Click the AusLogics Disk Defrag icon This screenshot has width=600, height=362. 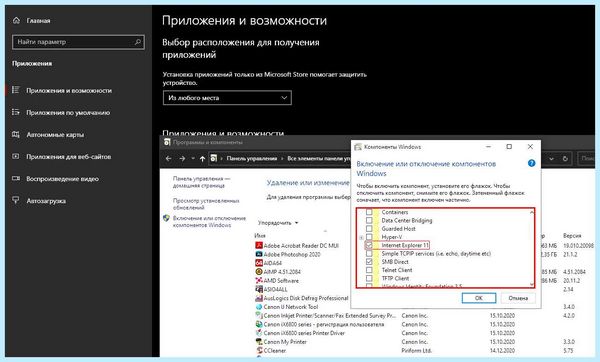(259, 298)
